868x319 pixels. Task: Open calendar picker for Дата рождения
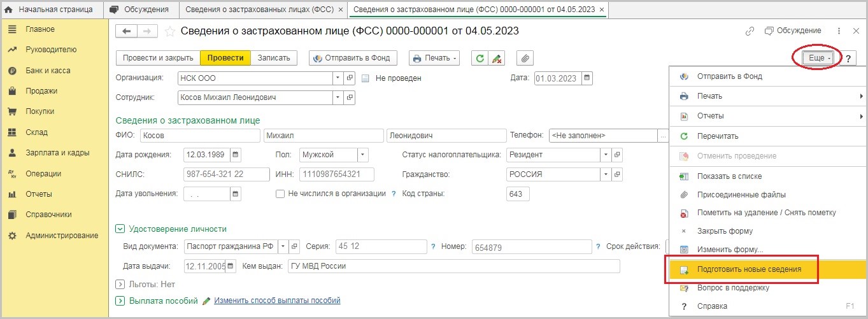(x=236, y=155)
